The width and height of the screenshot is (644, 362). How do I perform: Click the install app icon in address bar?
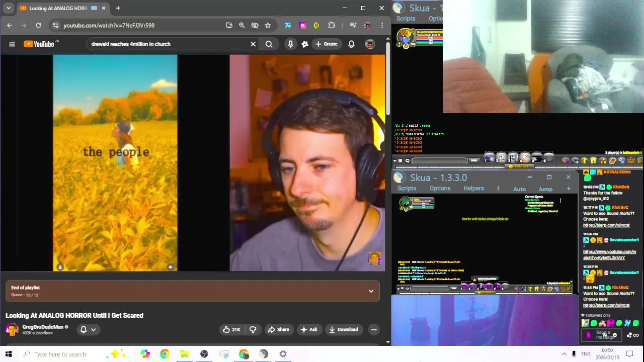(x=229, y=25)
